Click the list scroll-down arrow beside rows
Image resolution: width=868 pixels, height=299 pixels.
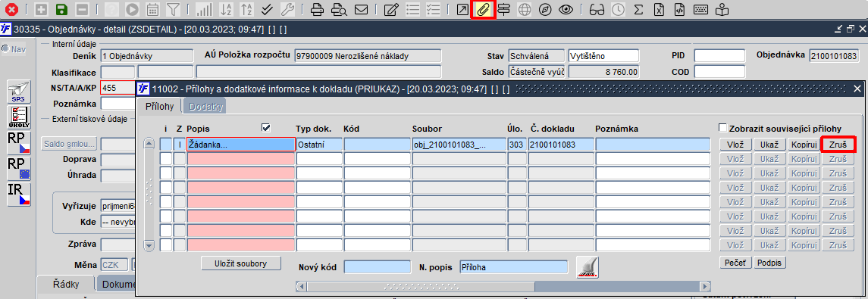point(149,244)
